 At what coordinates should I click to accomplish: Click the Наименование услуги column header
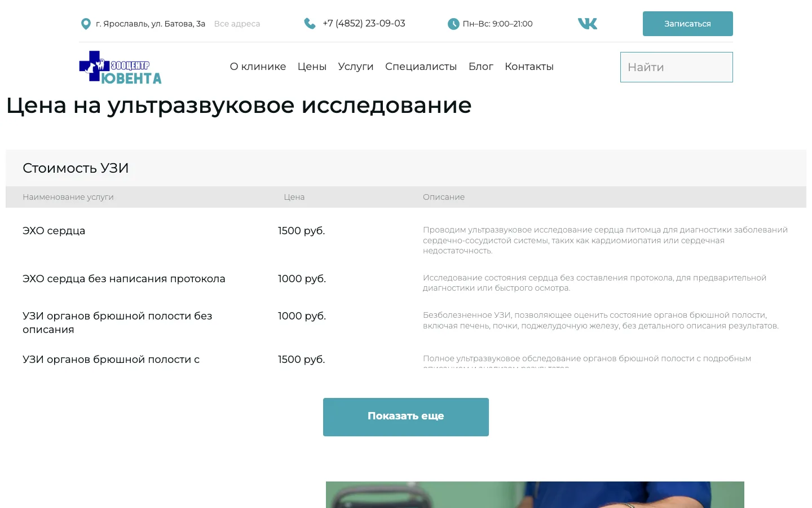point(68,197)
